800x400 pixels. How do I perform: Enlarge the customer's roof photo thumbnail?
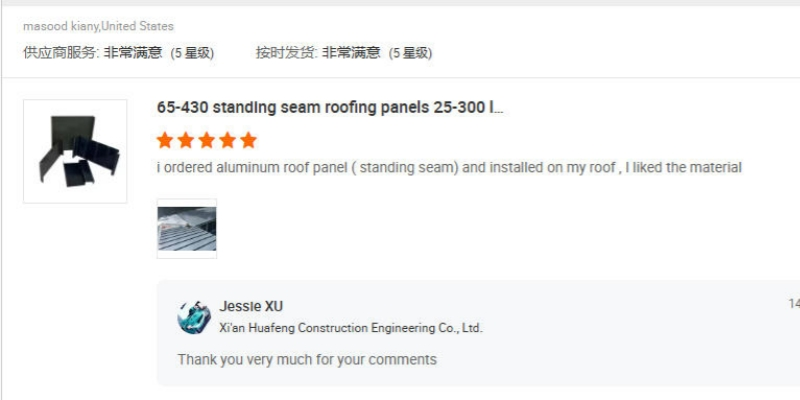[187, 229]
